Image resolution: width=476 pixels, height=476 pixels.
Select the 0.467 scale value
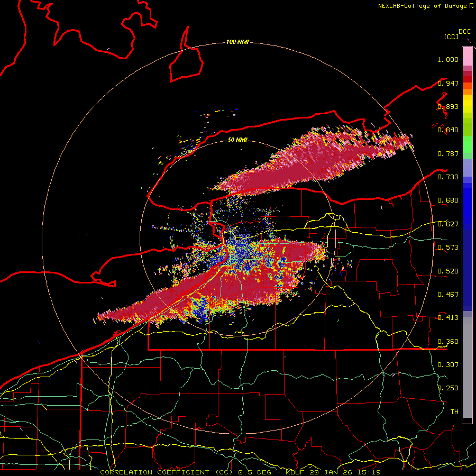coord(448,295)
